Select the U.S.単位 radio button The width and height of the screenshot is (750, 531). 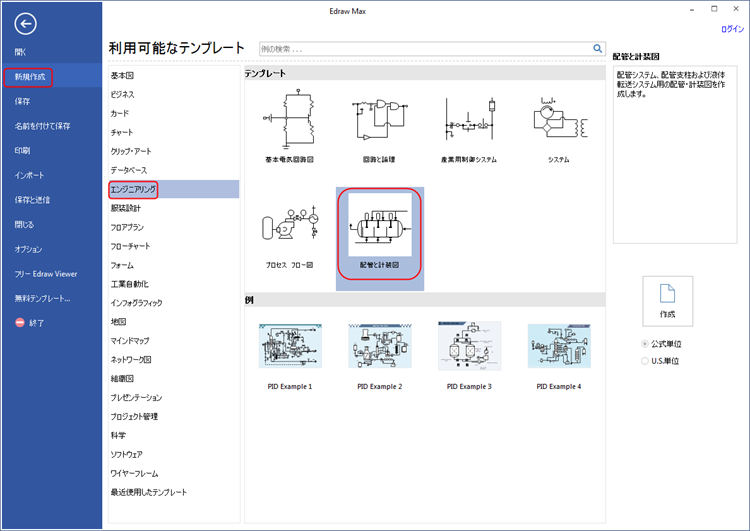645,361
